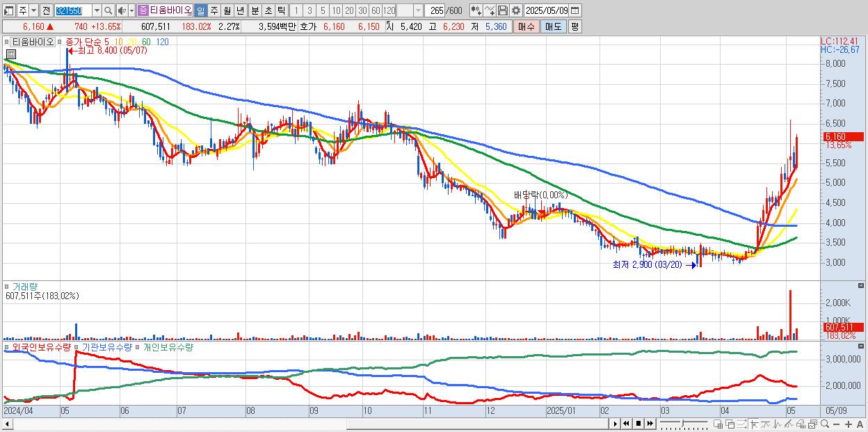Select the 120 interval button

(389, 10)
